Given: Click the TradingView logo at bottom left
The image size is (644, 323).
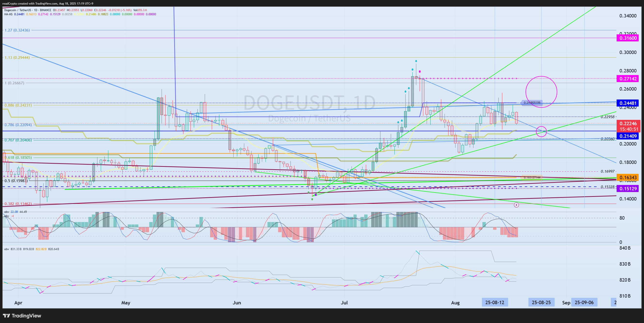Looking at the screenshot, I should (x=22, y=316).
